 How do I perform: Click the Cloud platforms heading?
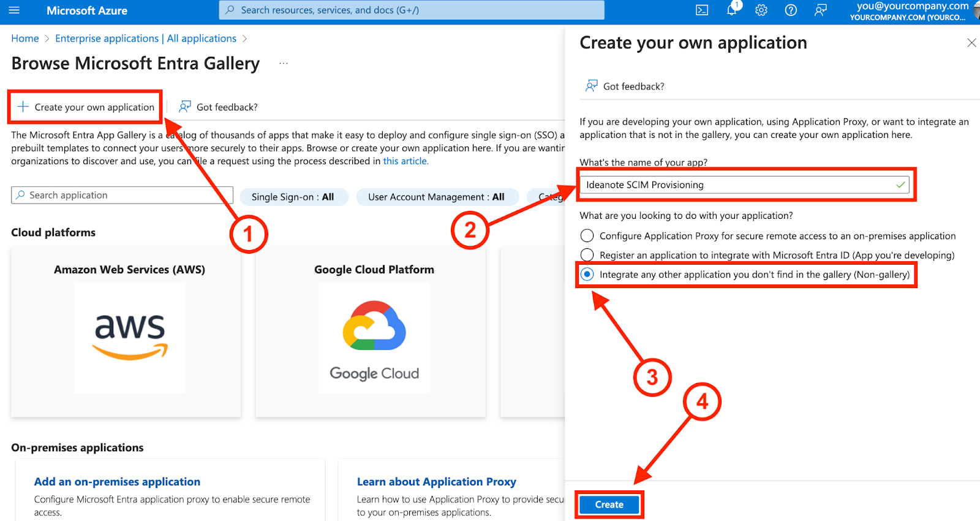(53, 232)
